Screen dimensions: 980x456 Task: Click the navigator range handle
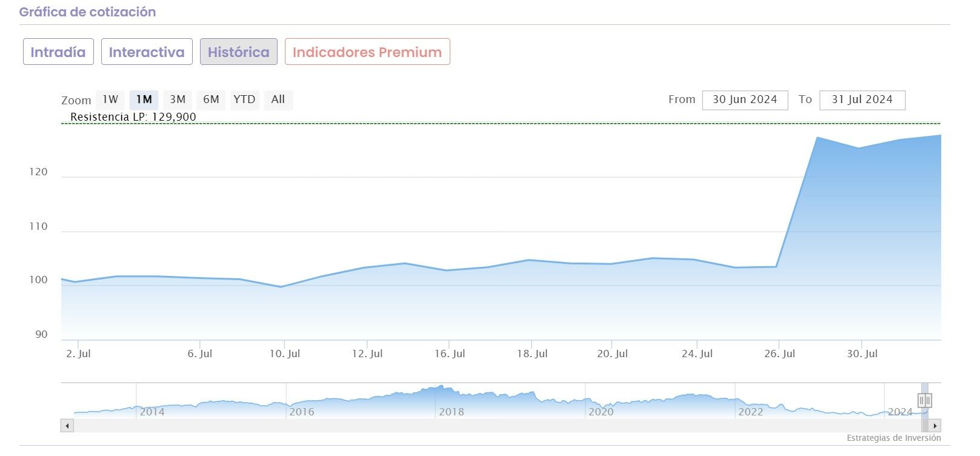click(x=924, y=400)
